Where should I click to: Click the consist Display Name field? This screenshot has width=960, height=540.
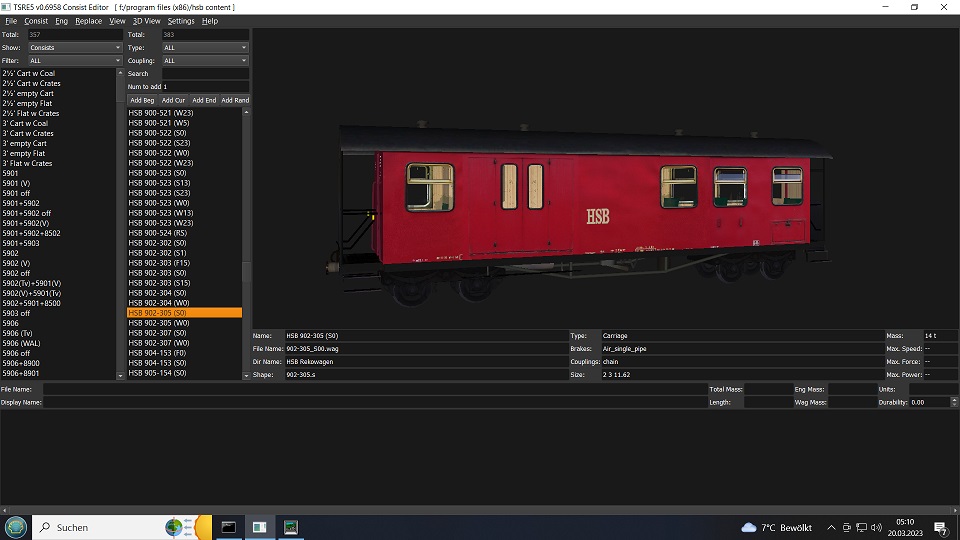(375, 402)
